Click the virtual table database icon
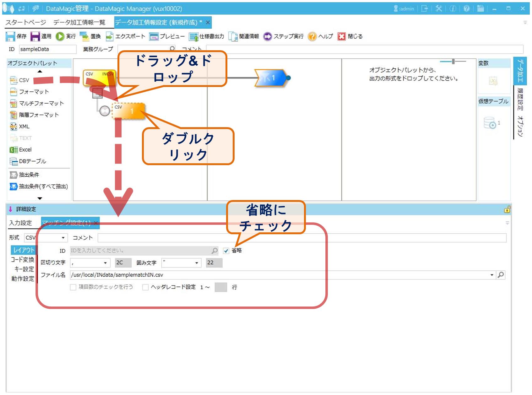This screenshot has width=532, height=395. 490,123
